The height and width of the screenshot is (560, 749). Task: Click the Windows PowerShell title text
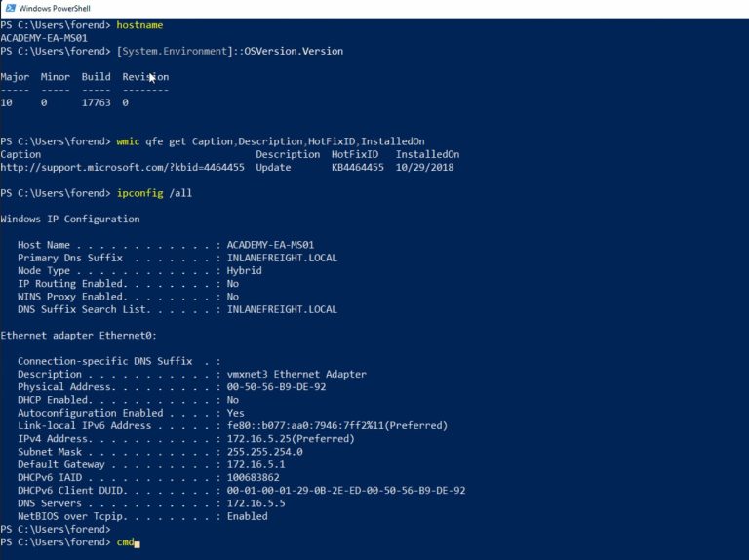(x=55, y=8)
